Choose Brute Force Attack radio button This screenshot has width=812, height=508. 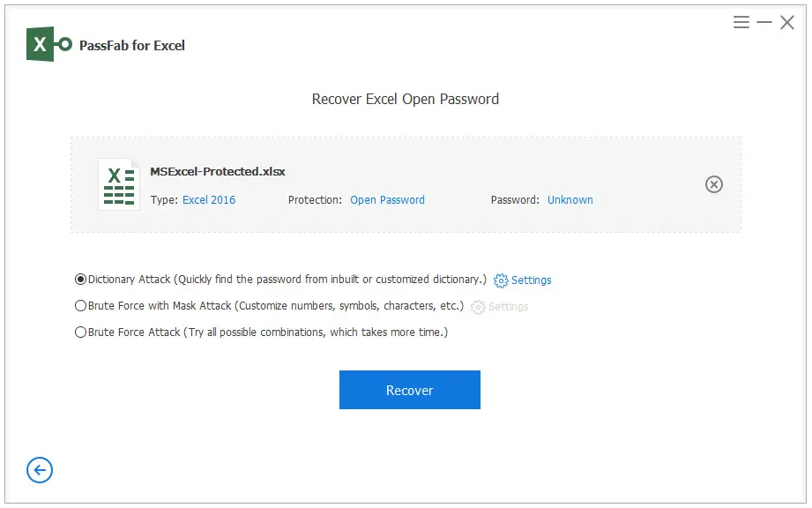coord(80,332)
